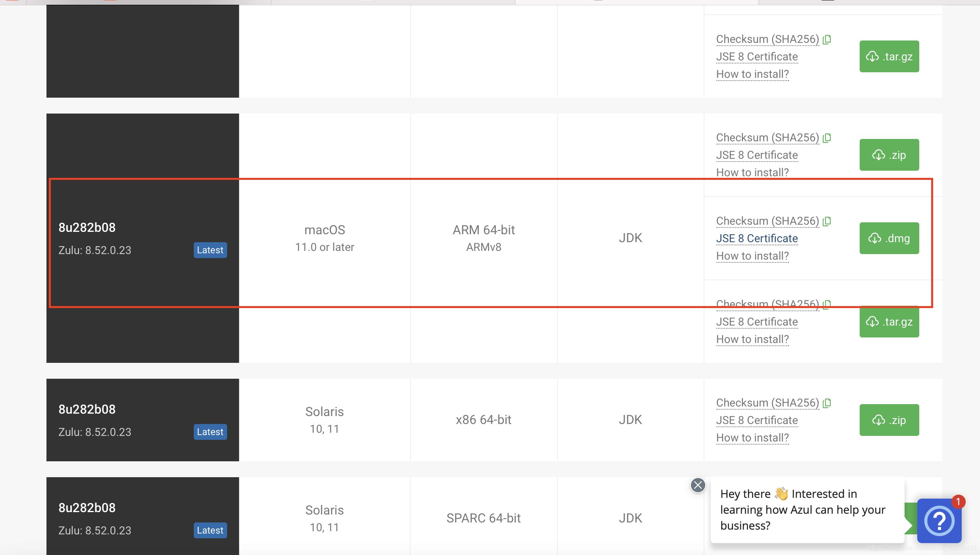Close the Azul chat popup message
The height and width of the screenshot is (555, 980).
[698, 485]
